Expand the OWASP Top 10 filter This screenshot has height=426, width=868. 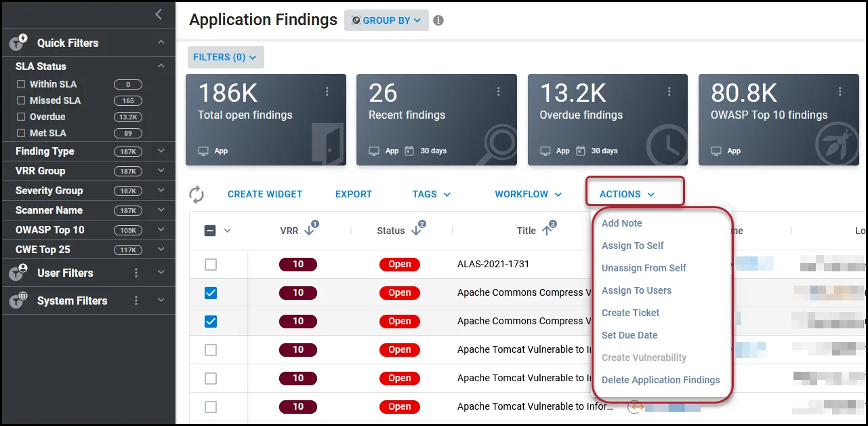pos(161,230)
